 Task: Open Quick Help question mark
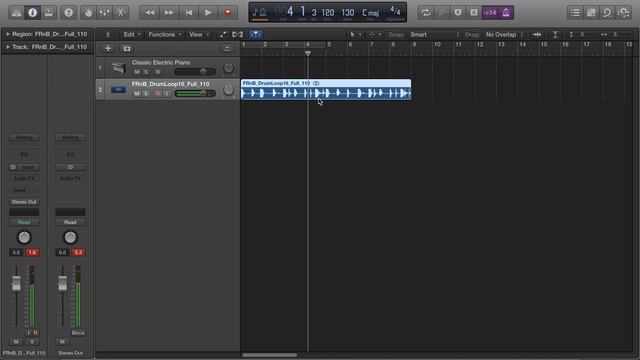[x=69, y=13]
